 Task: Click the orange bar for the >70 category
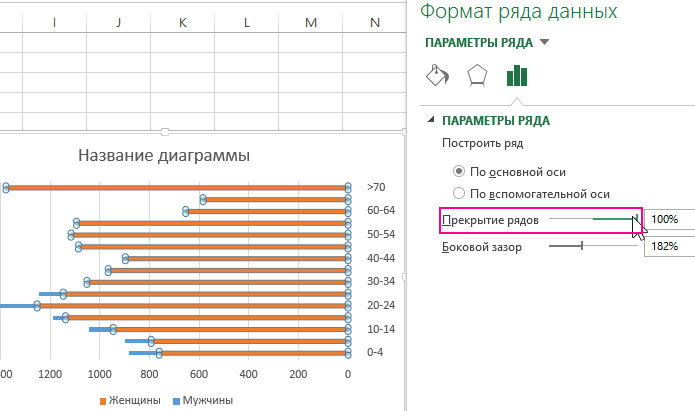click(x=177, y=188)
